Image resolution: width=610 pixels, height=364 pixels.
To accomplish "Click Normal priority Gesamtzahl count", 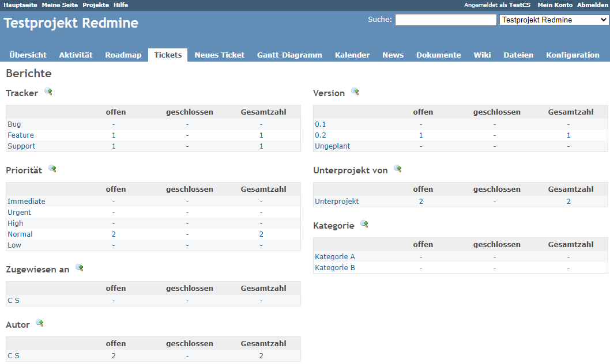I will (x=261, y=234).
